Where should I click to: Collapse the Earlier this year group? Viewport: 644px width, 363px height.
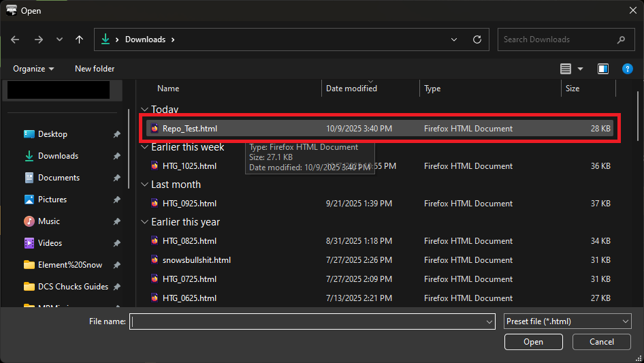144,222
